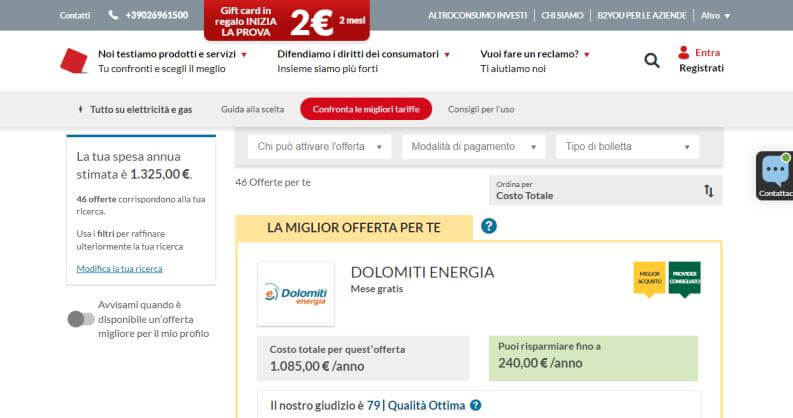Open Tutto su elettricità e gas
Screen dimensions: 793x418
pyautogui.click(x=141, y=109)
